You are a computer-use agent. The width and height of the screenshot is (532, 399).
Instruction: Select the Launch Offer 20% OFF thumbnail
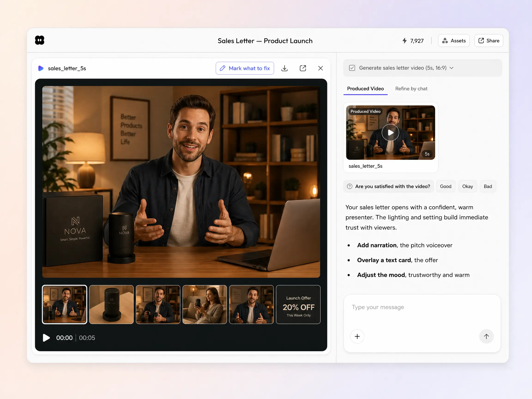coord(298,305)
